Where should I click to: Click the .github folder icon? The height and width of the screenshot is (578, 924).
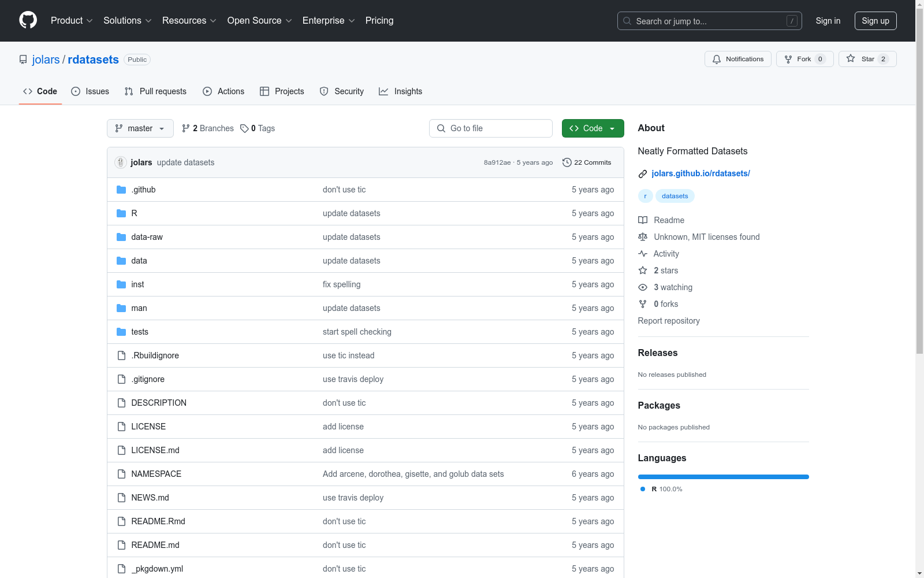click(x=121, y=190)
